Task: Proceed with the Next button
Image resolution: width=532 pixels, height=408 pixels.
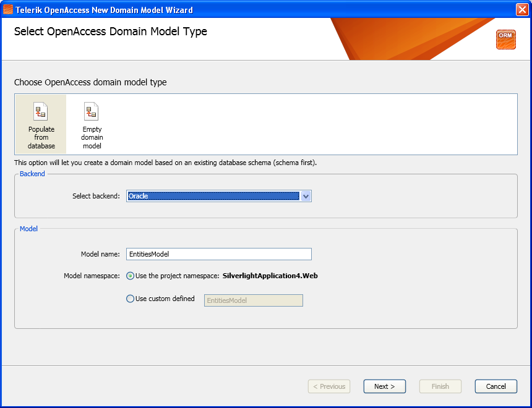Action: pyautogui.click(x=384, y=386)
